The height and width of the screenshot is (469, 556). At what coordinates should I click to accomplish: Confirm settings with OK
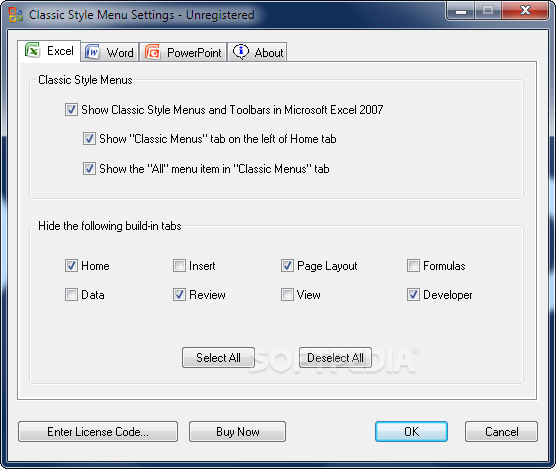pos(411,431)
